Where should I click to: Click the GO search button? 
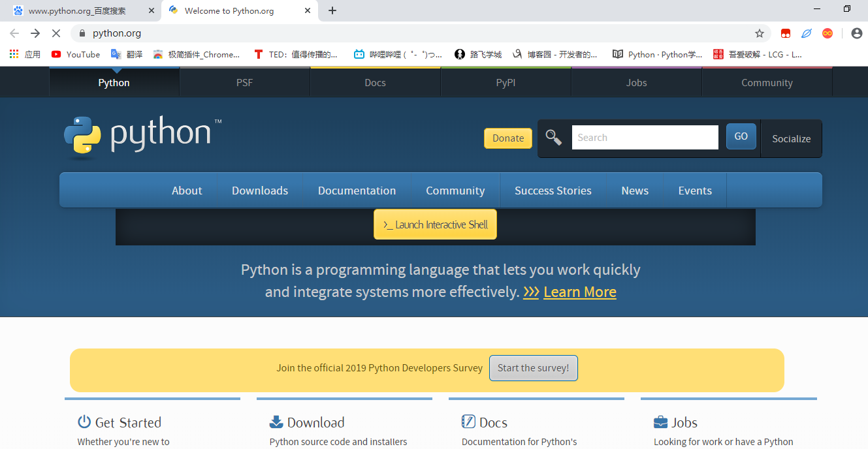pos(741,136)
